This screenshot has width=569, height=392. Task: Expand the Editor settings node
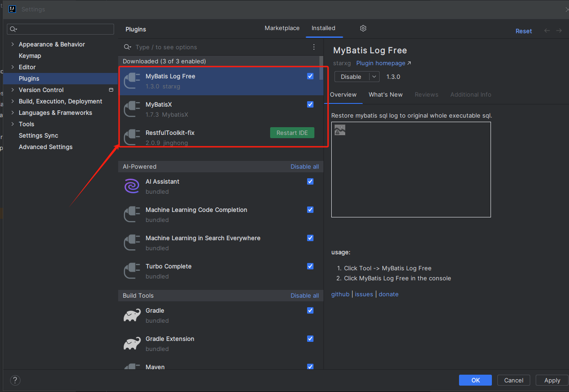[x=13, y=67]
